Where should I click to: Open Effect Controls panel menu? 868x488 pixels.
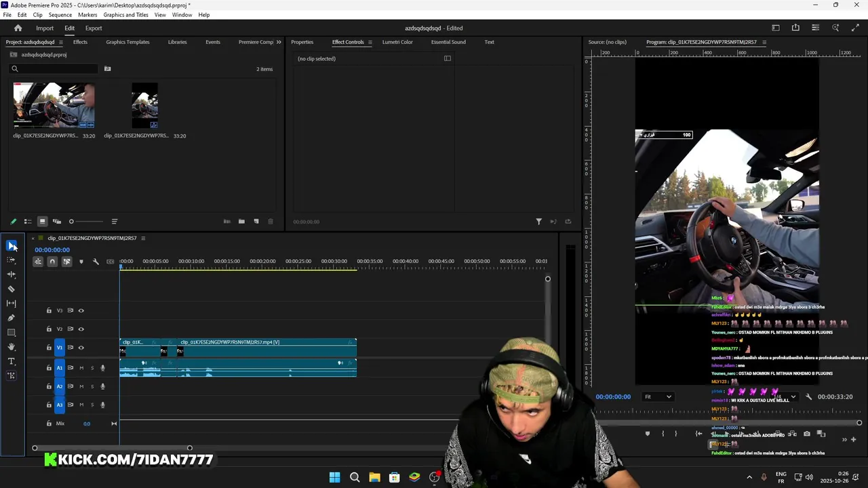coord(370,42)
